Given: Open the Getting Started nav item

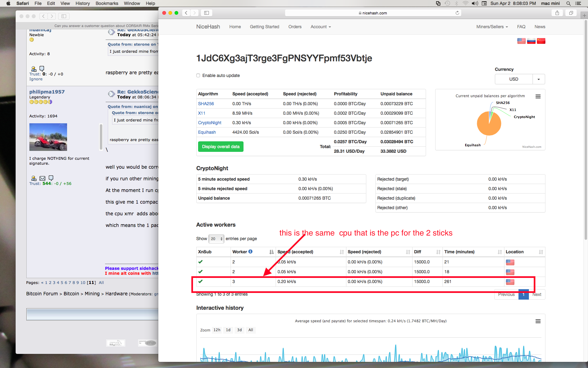Looking at the screenshot, I should tap(265, 27).
